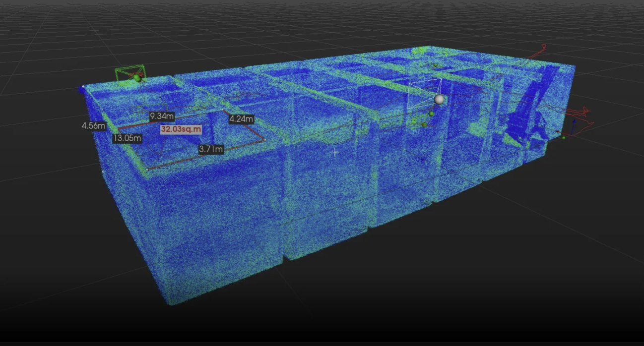Image resolution: width=644 pixels, height=346 pixels.
Task: Select the 9.34m distance label
Action: point(162,116)
